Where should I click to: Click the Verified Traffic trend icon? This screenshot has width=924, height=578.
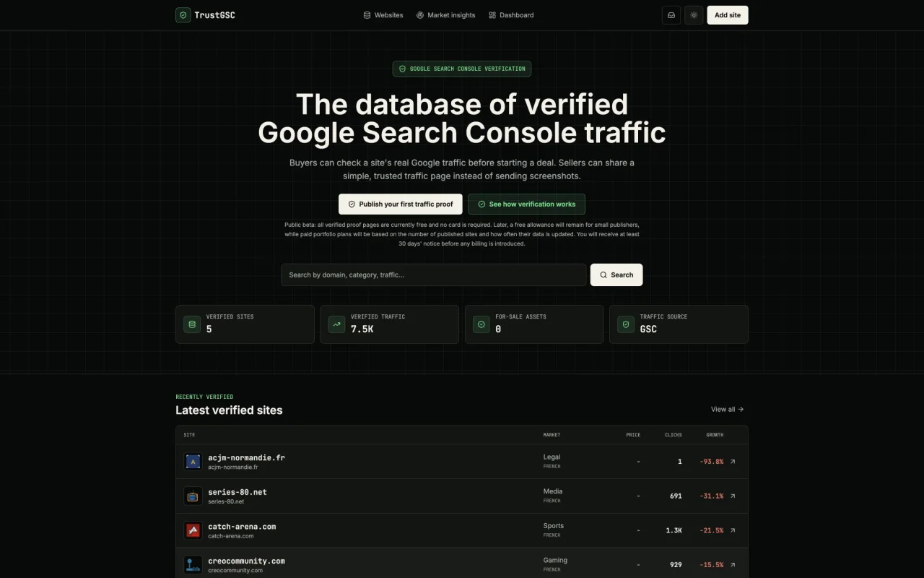click(336, 324)
